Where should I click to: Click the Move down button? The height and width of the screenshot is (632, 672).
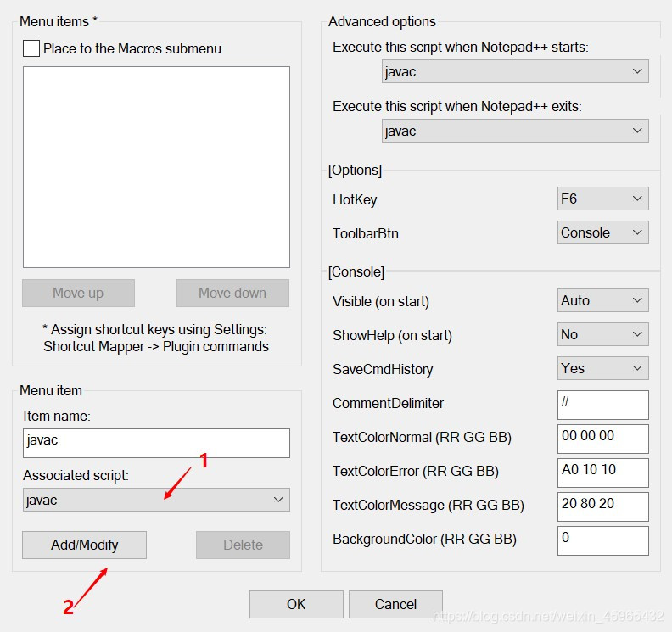(232, 293)
